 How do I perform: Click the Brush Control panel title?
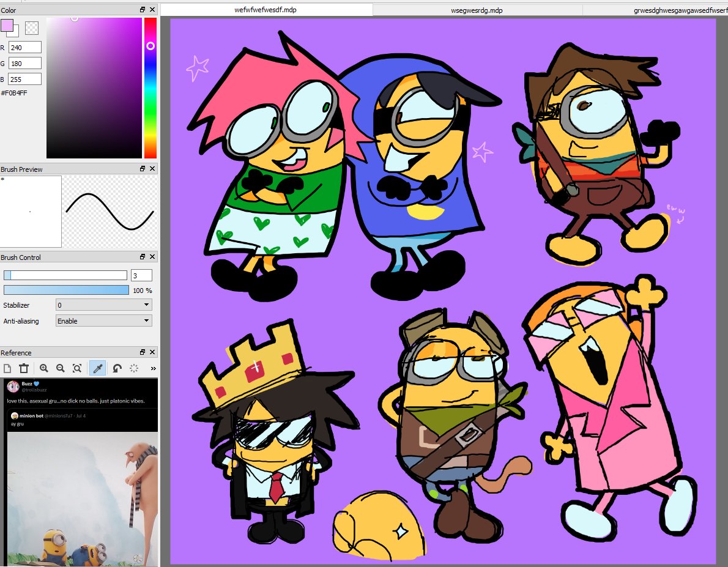[x=21, y=258]
